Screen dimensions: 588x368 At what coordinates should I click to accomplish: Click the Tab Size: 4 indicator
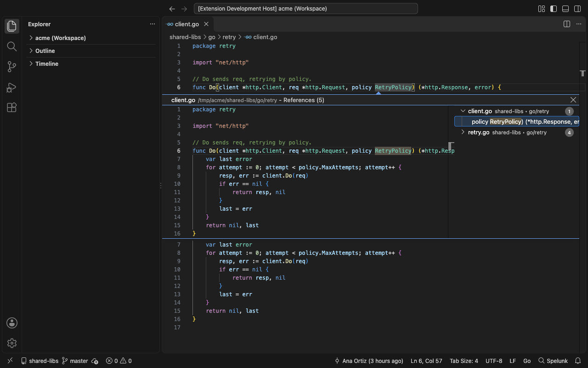(x=464, y=361)
